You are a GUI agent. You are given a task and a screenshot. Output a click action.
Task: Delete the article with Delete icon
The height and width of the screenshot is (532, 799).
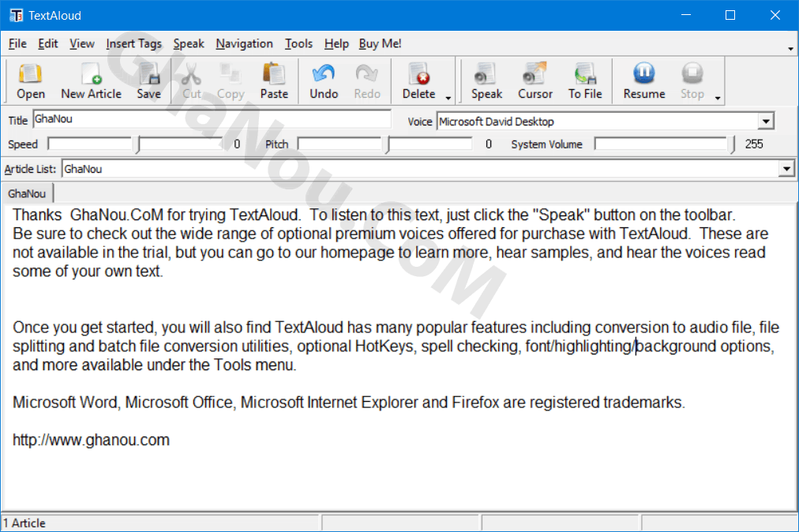coord(419,81)
